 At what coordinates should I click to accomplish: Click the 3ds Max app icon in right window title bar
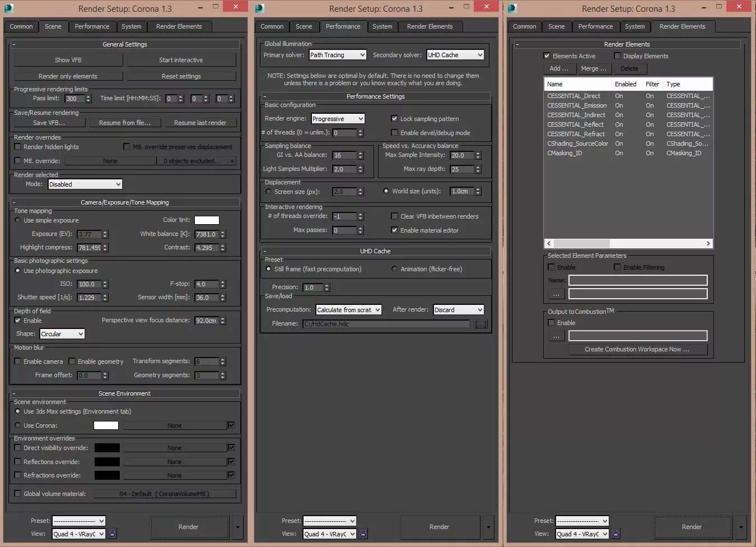coord(512,8)
